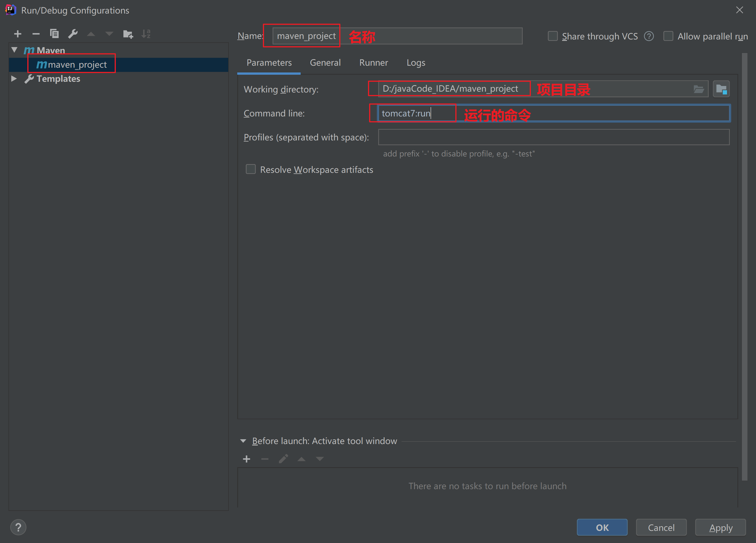Focus the Working directory input field
Viewport: 756px width, 543px height.
point(543,89)
